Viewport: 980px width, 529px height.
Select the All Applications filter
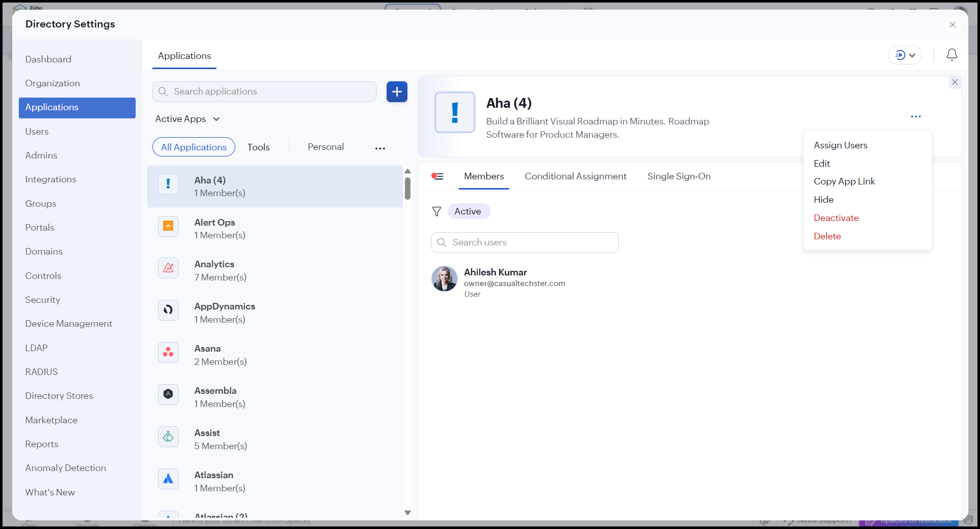click(194, 147)
